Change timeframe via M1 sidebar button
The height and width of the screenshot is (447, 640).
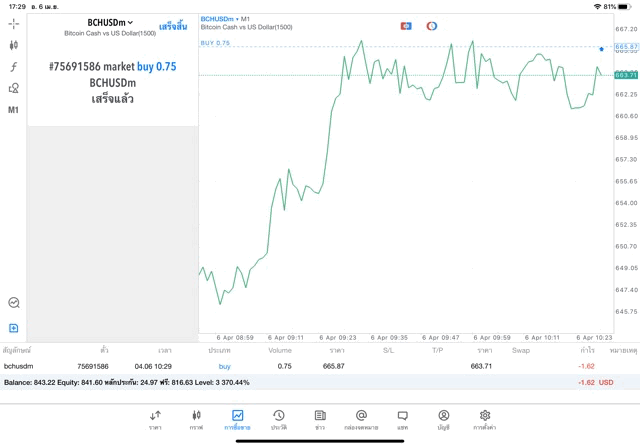point(13,109)
